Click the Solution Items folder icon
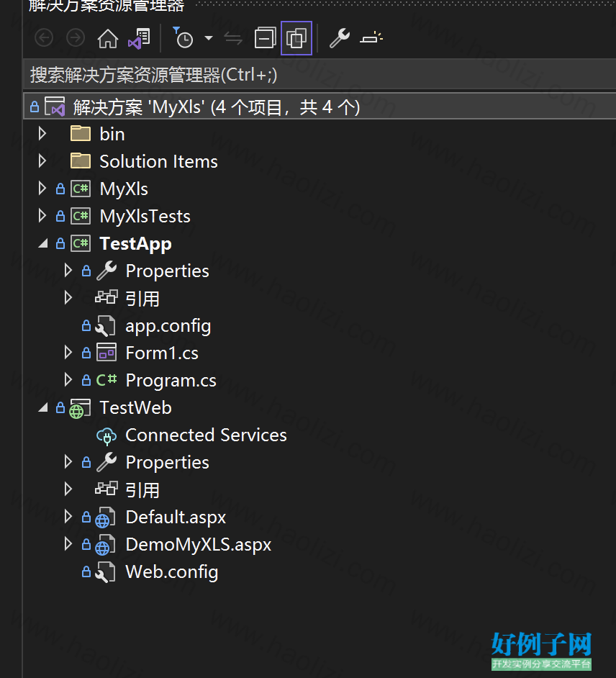The image size is (616, 678). (81, 161)
